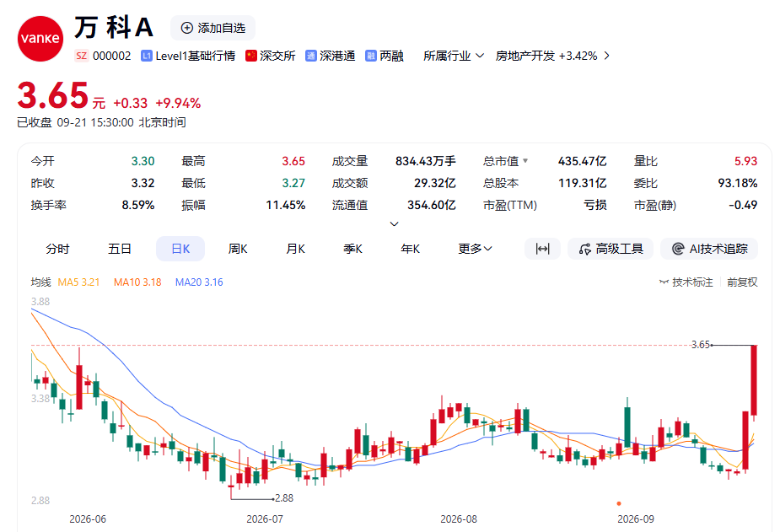
Task: Switch to the 分时 tab
Action: [x=57, y=249]
